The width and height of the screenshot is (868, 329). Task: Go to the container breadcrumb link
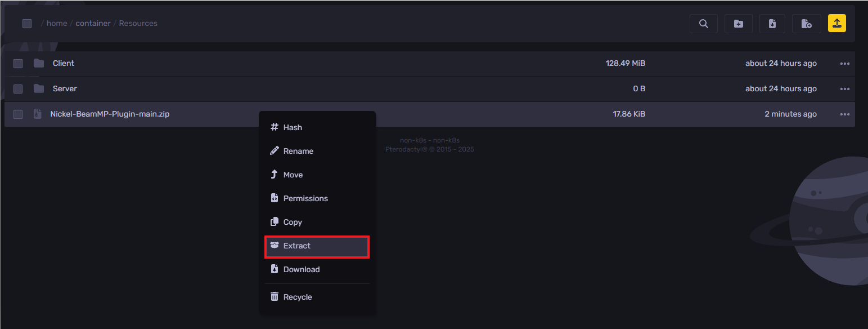point(93,24)
